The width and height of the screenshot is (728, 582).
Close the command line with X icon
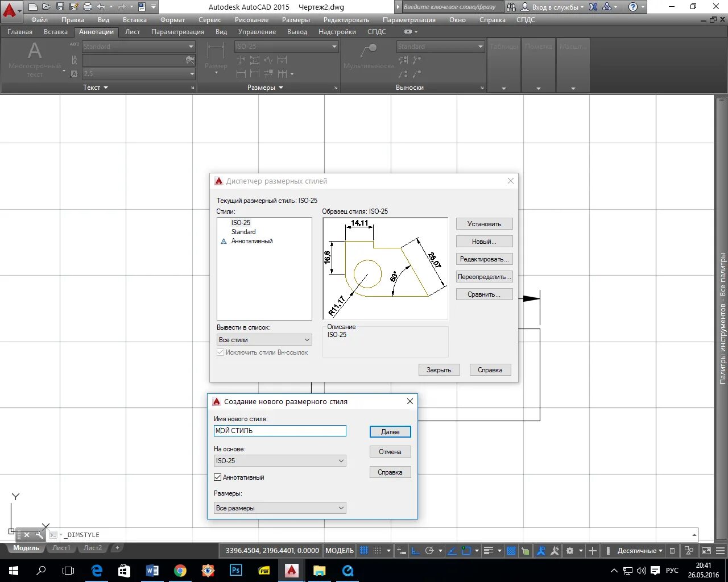click(x=27, y=535)
